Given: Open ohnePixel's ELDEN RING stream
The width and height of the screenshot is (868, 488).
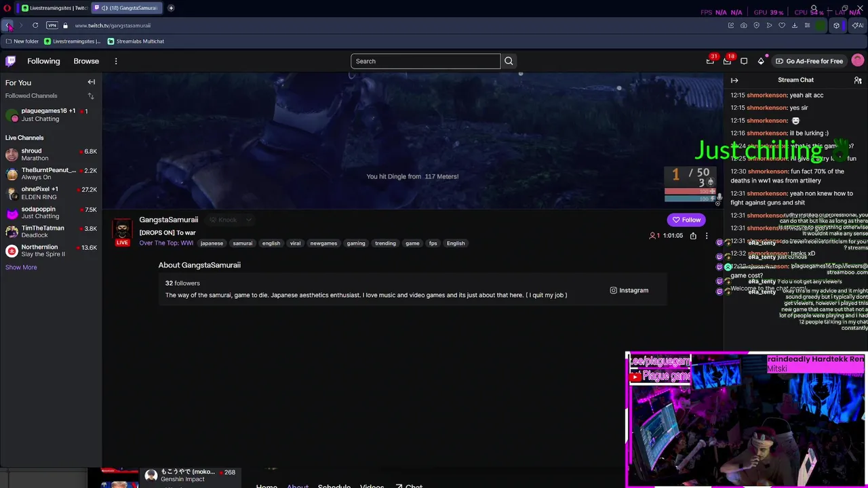Looking at the screenshot, I should (x=51, y=193).
